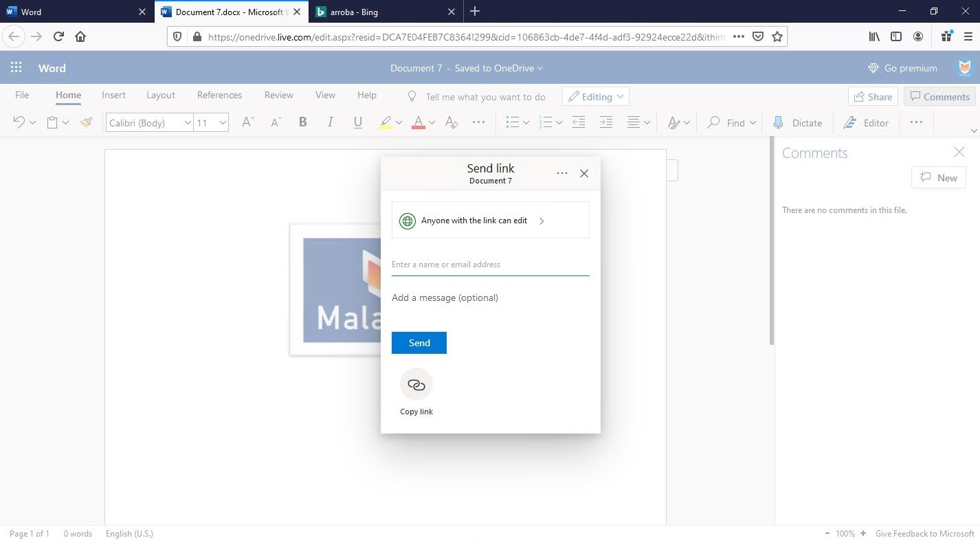Toggle Underline formatting in the ribbon
This screenshot has width=980, height=540.
[357, 123]
